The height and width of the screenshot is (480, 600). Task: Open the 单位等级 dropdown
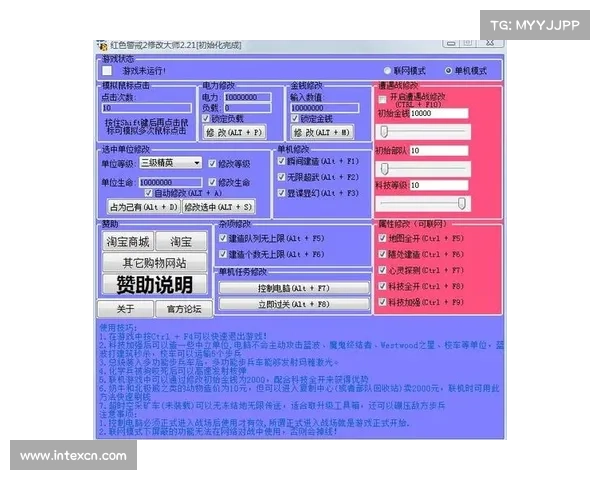(170, 163)
